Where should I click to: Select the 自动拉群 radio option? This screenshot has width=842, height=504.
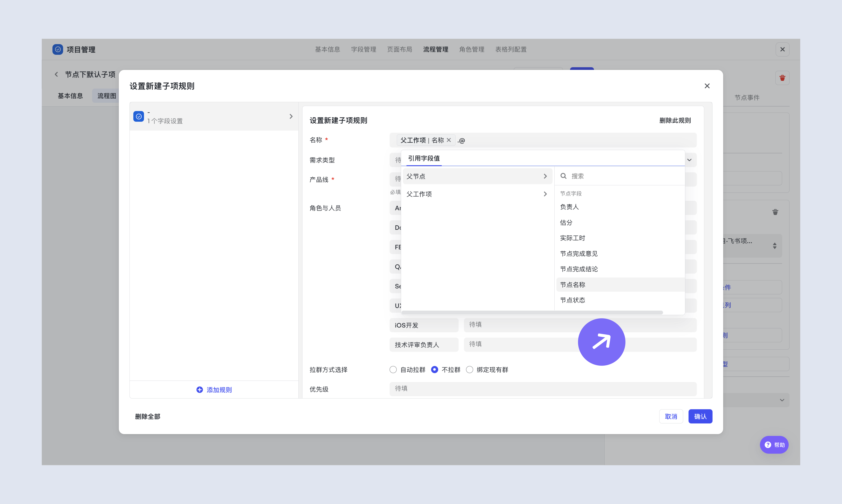pos(393,370)
